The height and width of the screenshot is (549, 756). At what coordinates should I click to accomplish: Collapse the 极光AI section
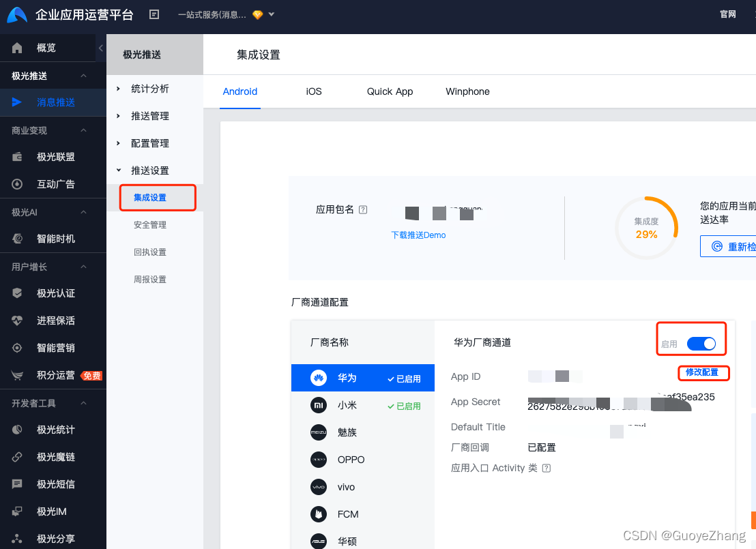click(83, 212)
